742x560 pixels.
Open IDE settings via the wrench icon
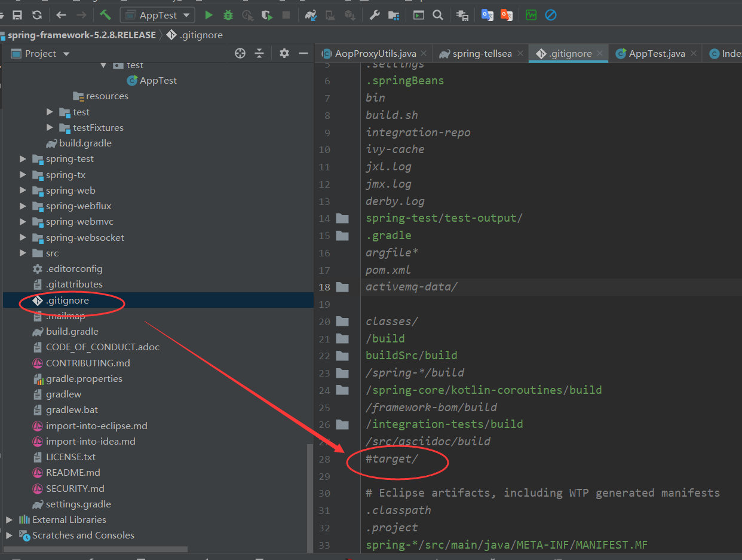375,15
